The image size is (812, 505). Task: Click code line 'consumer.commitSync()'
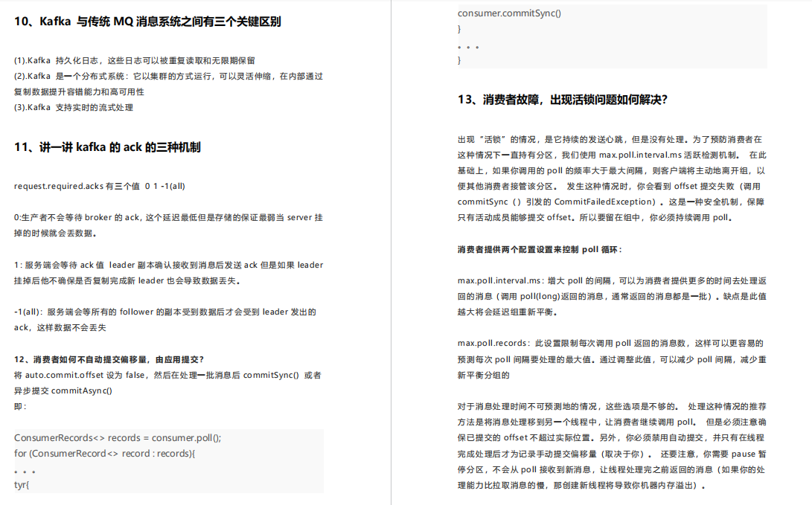tap(509, 13)
